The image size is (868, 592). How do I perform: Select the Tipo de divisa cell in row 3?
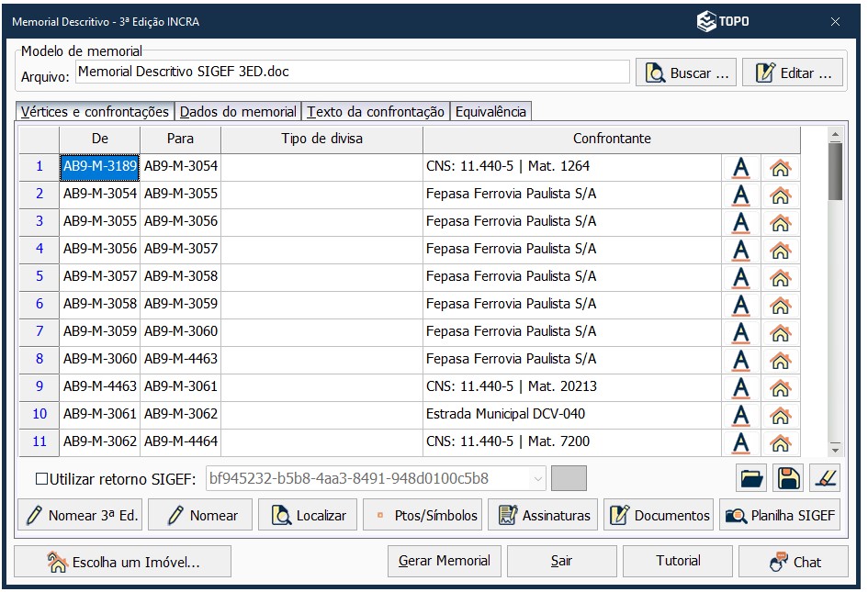pyautogui.click(x=321, y=221)
